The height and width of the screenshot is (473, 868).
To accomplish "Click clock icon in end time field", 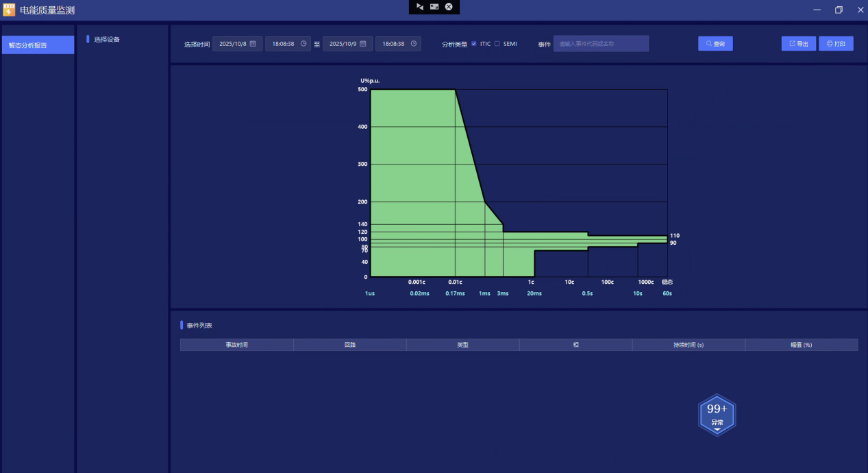I will coord(414,44).
